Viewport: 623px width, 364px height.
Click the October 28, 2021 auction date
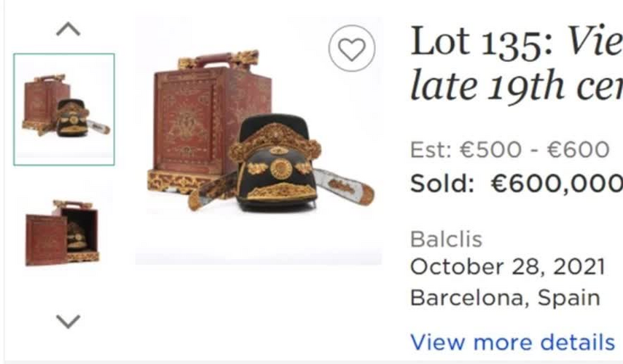[508, 266]
